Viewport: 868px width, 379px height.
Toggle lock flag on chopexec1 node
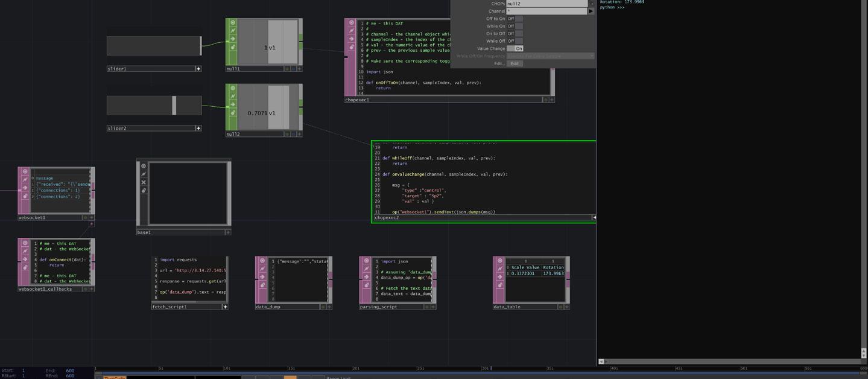pos(352,47)
